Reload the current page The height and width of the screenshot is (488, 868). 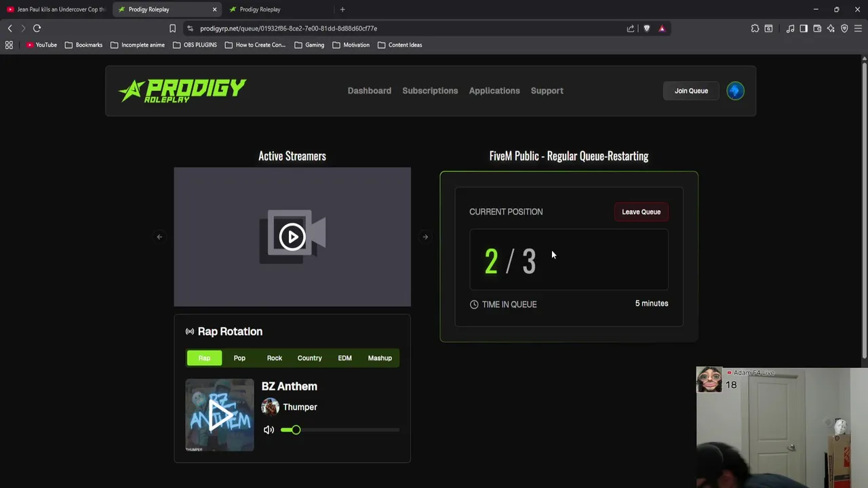click(37, 28)
